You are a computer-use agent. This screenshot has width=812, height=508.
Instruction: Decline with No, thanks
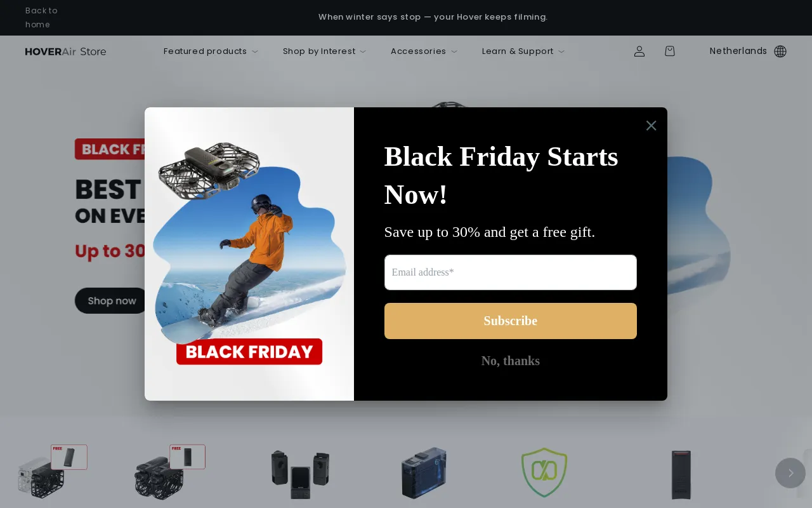pos(511,361)
